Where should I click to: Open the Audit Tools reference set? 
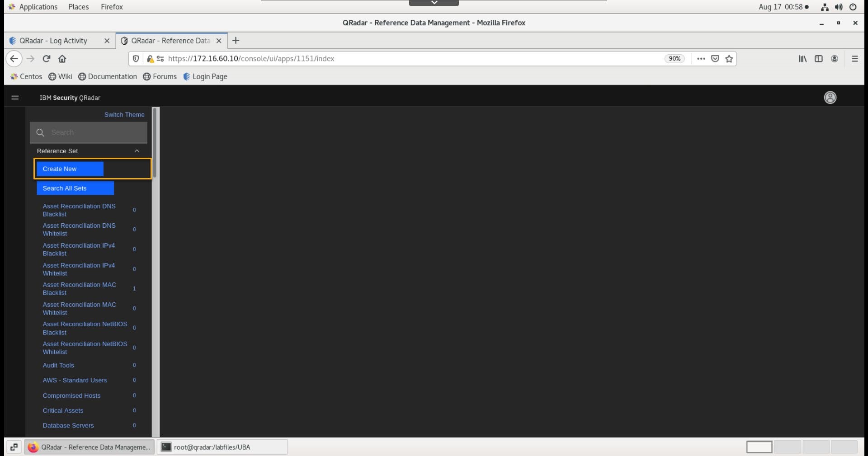[x=58, y=365]
